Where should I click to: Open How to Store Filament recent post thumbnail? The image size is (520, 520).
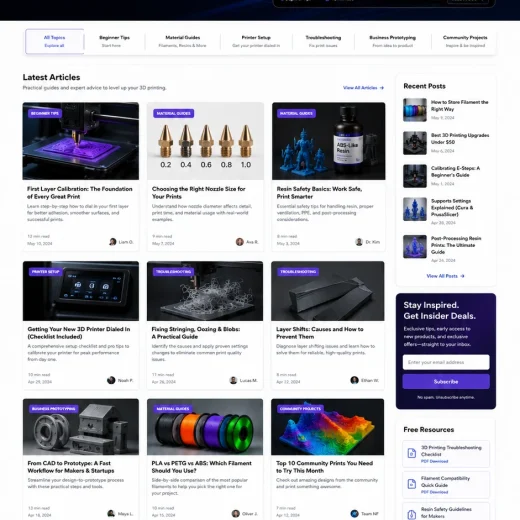[415, 110]
